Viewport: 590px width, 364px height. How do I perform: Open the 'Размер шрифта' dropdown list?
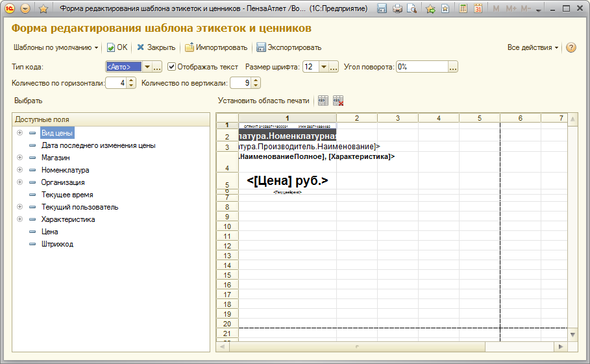pyautogui.click(x=323, y=67)
